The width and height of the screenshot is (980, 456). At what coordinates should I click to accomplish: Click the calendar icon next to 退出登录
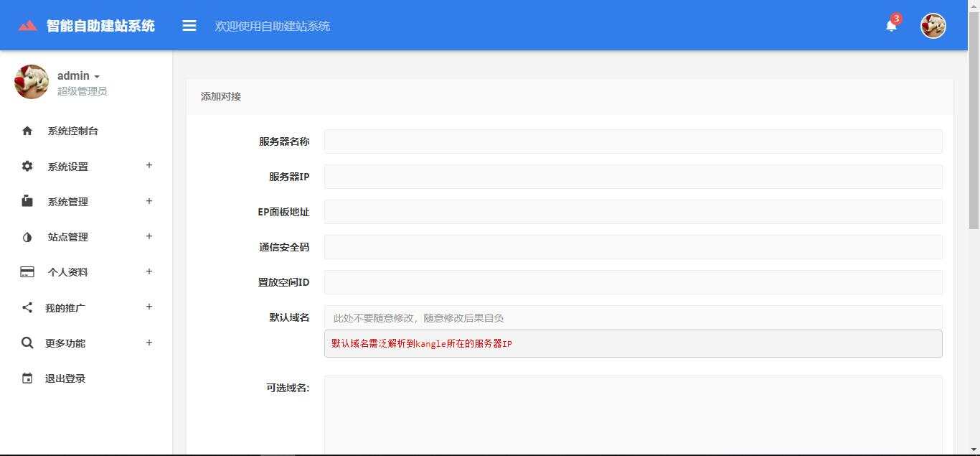(x=27, y=378)
